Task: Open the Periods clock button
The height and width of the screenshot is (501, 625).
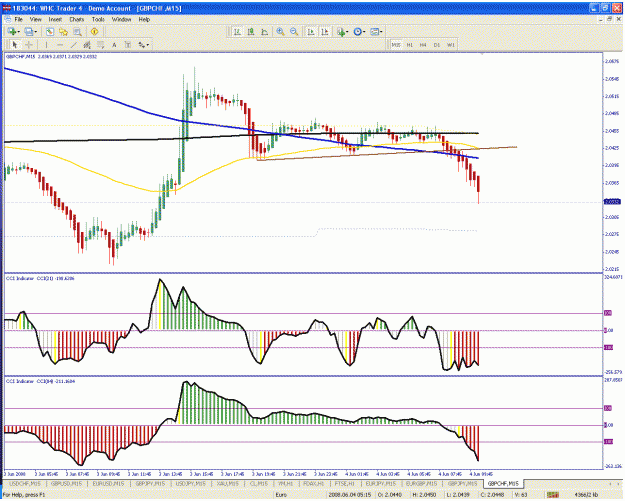Action: pos(357,31)
